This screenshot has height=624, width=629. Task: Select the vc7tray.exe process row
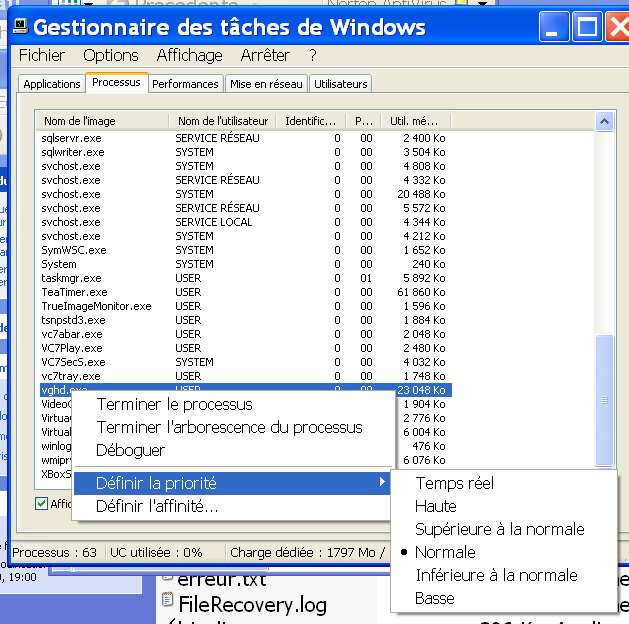tap(246, 376)
